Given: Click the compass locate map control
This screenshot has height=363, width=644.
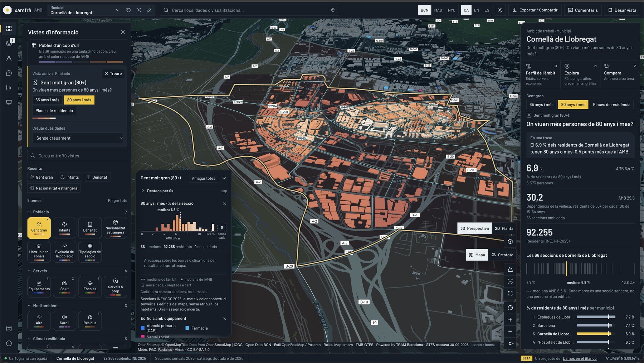Looking at the screenshot, I should coord(510,308).
